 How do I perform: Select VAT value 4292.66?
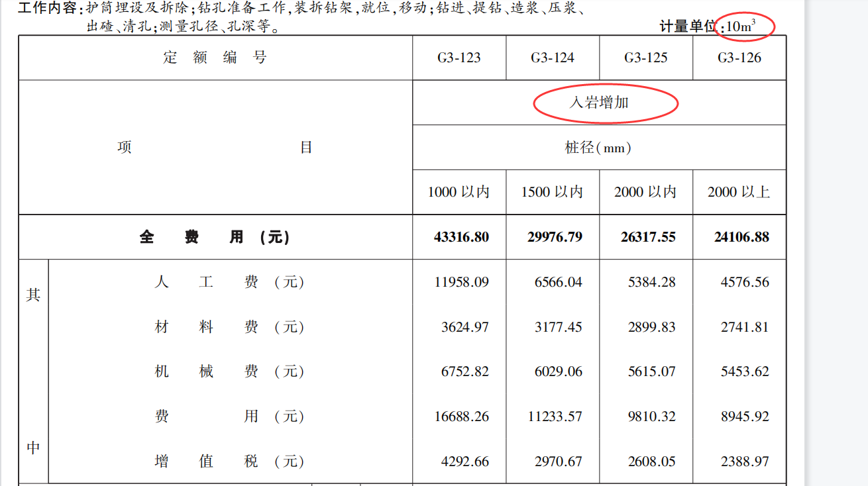tap(465, 462)
